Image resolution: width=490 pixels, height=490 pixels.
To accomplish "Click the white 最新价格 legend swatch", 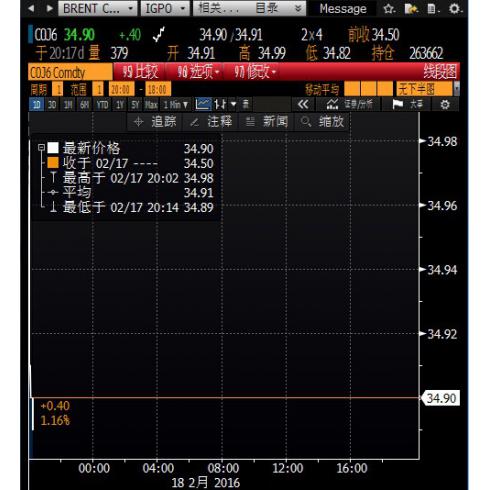I will tap(53, 147).
